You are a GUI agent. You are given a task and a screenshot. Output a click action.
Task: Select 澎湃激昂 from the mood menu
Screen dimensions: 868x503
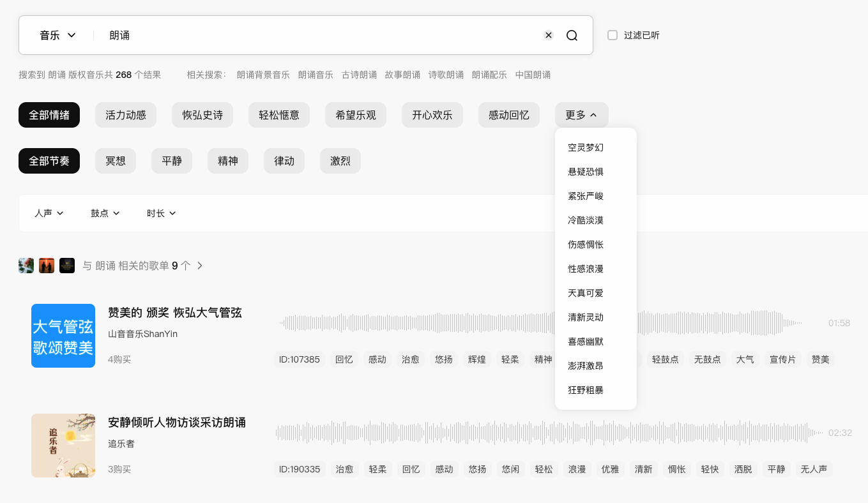point(586,366)
